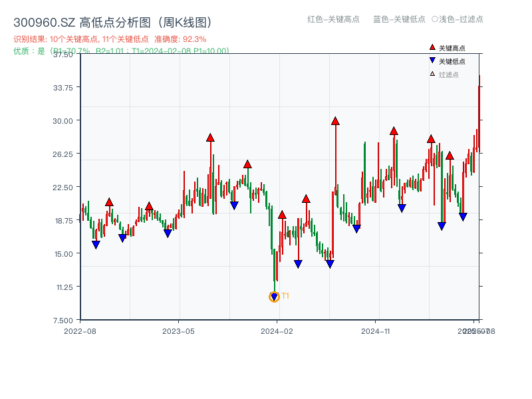Click the 蓝色-关键低点 header legend text
The height and width of the screenshot is (399, 532).
(x=399, y=19)
